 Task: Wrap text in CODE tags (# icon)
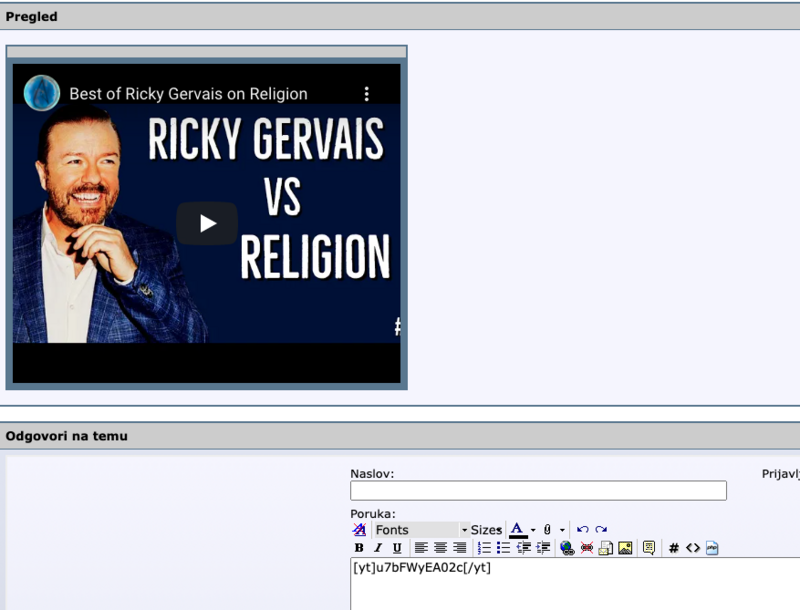673,548
